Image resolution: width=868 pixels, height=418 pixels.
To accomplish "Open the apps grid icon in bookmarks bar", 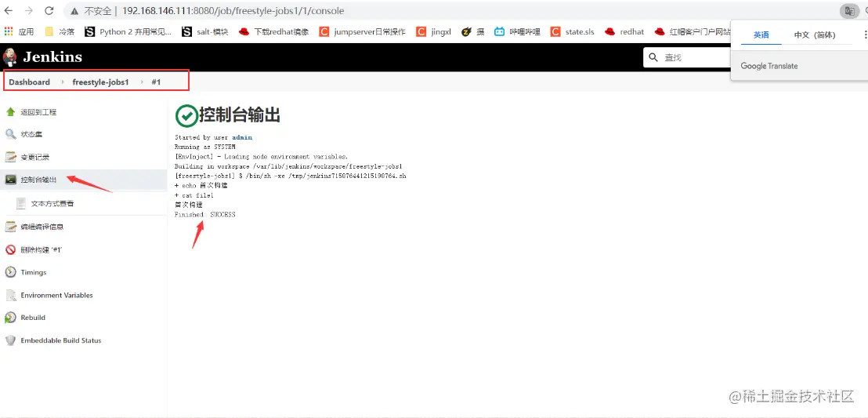I will click(x=9, y=31).
